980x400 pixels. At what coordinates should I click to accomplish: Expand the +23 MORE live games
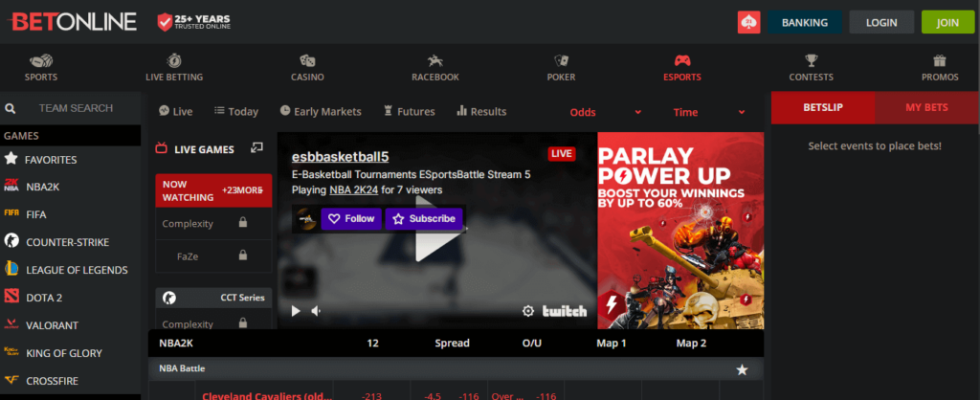point(242,190)
